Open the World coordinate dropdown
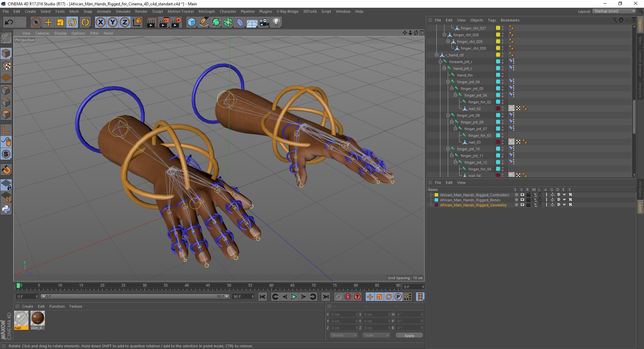 coord(344,335)
